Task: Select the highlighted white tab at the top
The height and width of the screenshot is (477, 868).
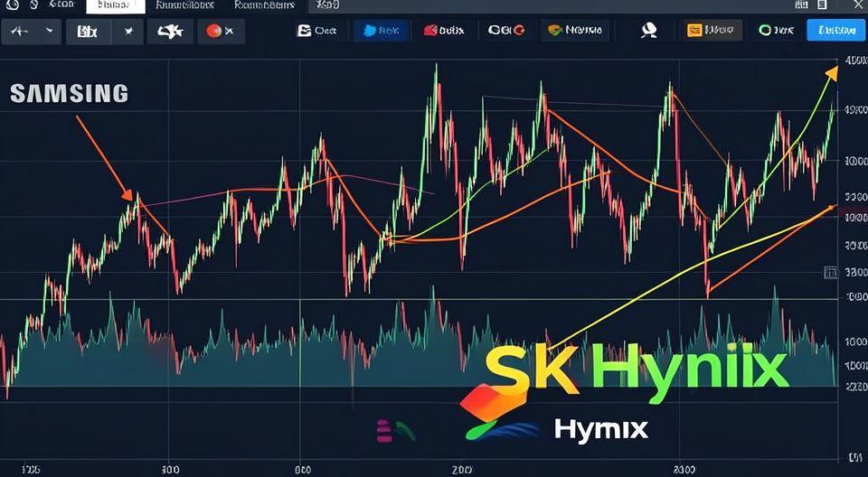Action: [115, 5]
